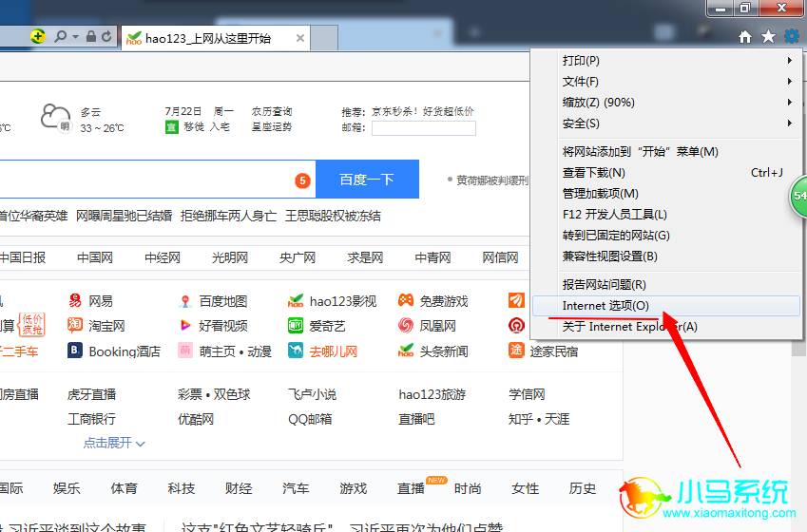Image resolution: width=807 pixels, height=532 pixels.
Task: Open the 好看视频 play icon
Action: 185,325
